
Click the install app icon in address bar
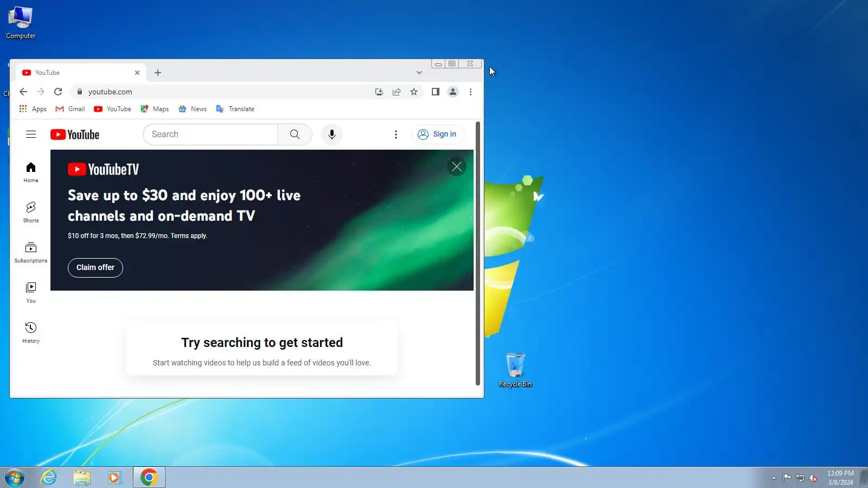tap(379, 92)
